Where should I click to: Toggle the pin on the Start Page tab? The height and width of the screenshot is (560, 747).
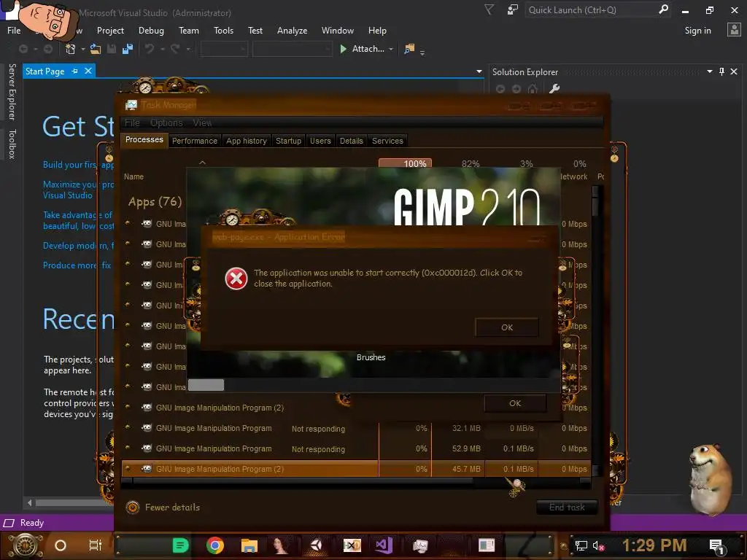[75, 71]
